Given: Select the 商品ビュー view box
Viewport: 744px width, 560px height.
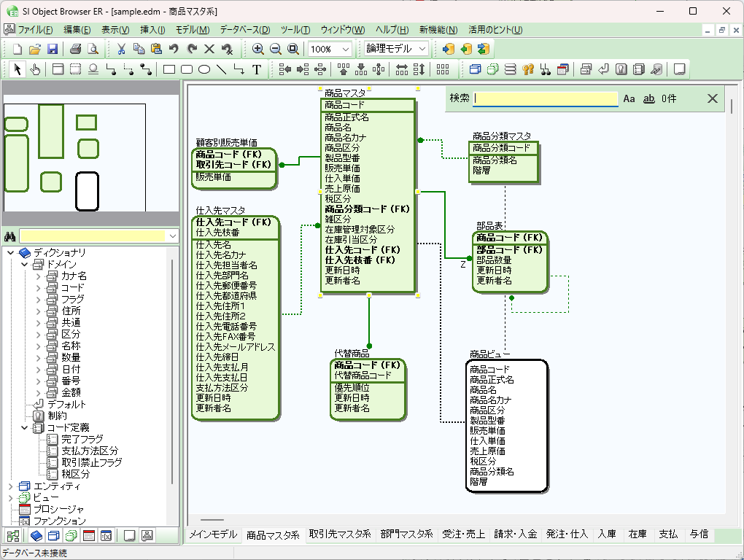Looking at the screenshot, I should click(x=507, y=426).
